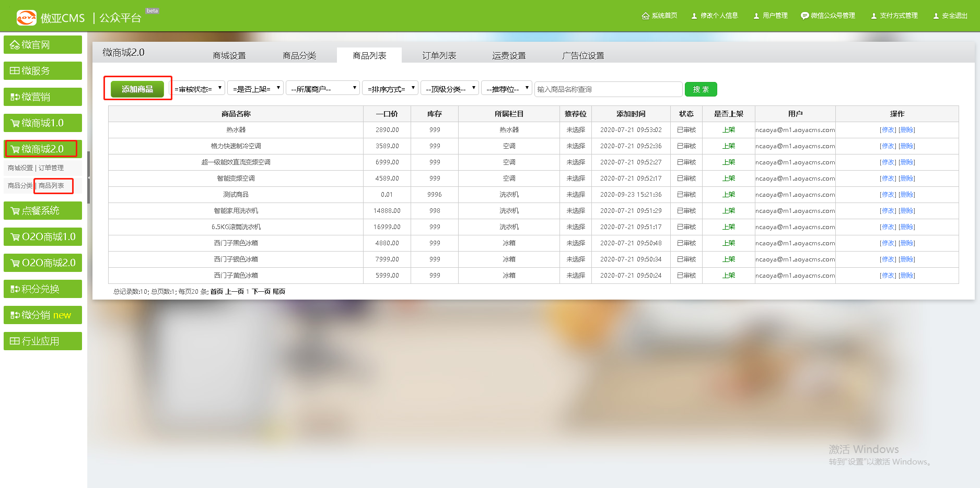Expand the 所属商户 filter dropdown
The height and width of the screenshot is (488, 980).
click(322, 89)
